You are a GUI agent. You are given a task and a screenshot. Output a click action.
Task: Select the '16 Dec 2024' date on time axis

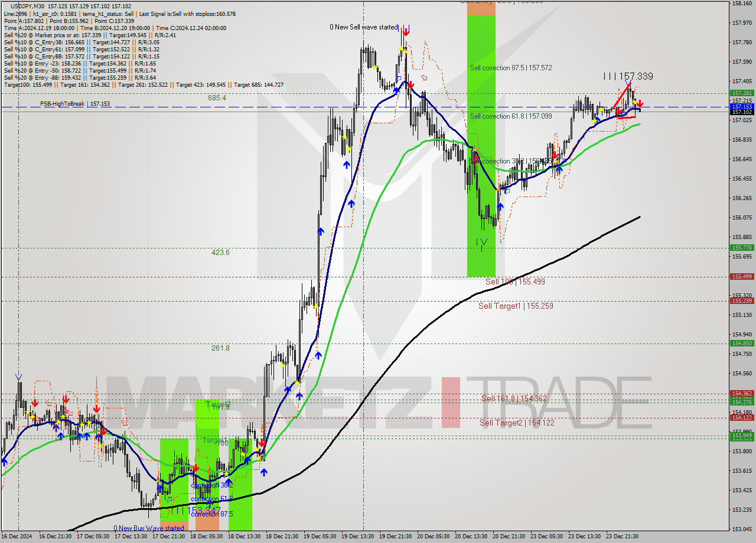click(x=18, y=537)
